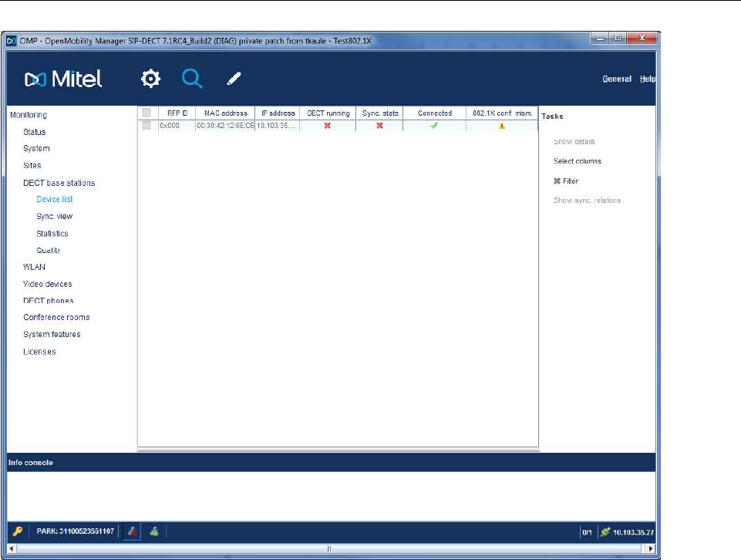Click the 0/1 counter in status bar
Viewport: 741px width, 560px height.
[587, 532]
